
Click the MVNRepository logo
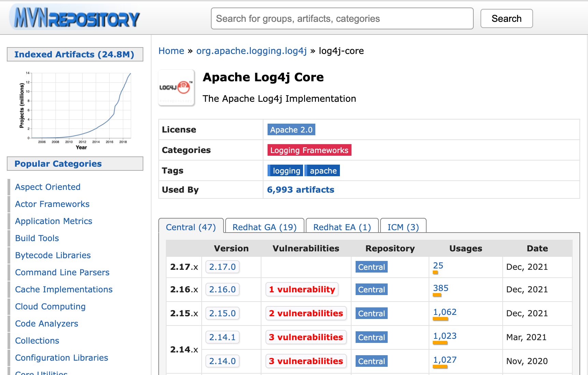tap(75, 17)
